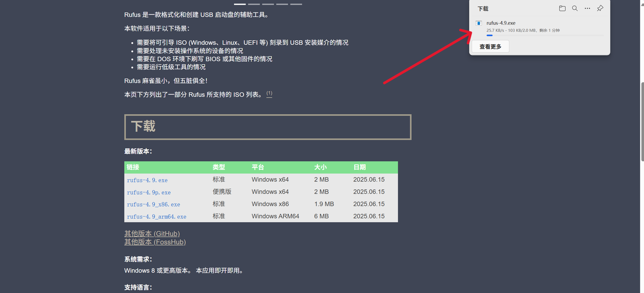The height and width of the screenshot is (293, 644).
Task: Click the 类型 table column header
Action: (x=219, y=167)
